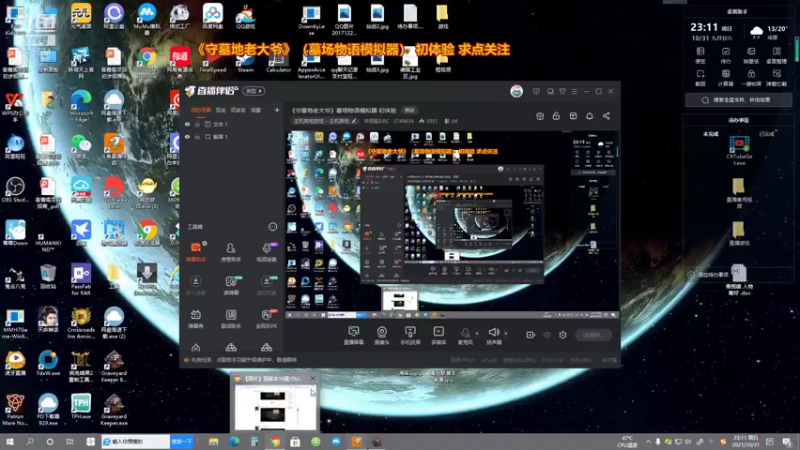This screenshot has width=800, height=450.
Task: Click the gift box icon beside the stream title
Action: [x=540, y=116]
